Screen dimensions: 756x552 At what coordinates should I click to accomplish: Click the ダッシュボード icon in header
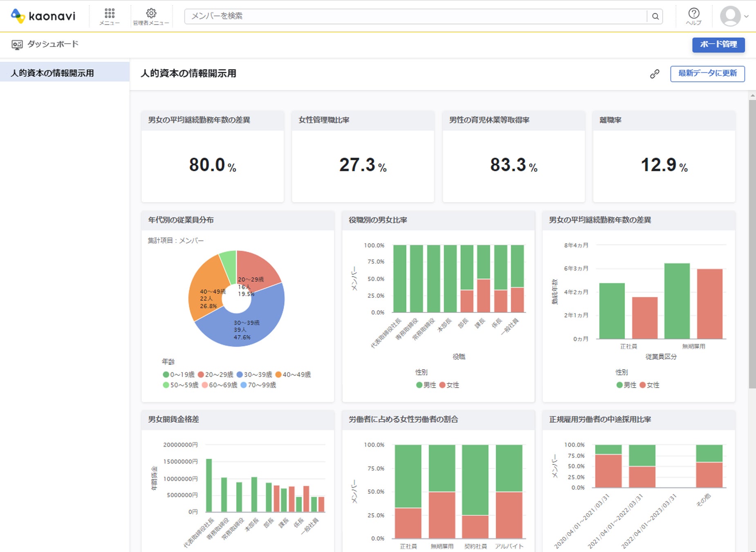[x=17, y=45]
